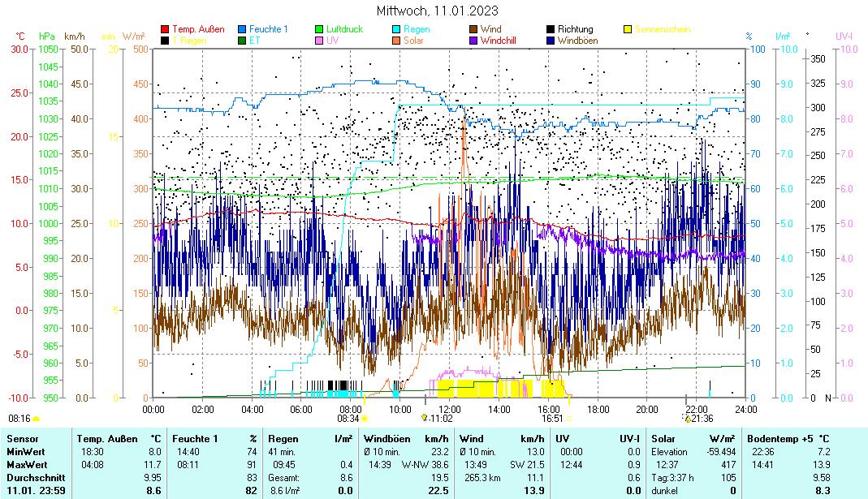Click the red Temp. Außen legend square
868x499 pixels.
click(x=166, y=29)
